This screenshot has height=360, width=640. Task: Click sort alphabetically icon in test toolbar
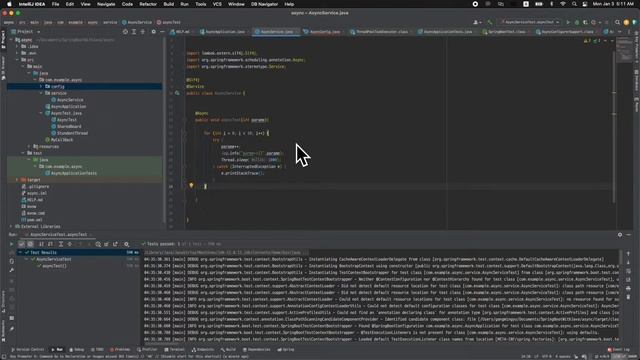(41, 244)
